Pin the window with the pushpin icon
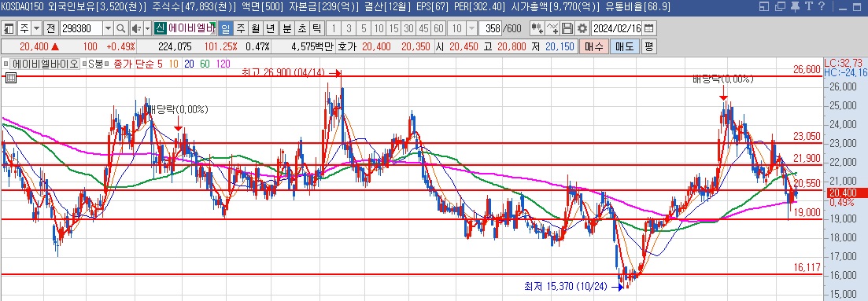The height and width of the screenshot is (301, 868). click(796, 6)
